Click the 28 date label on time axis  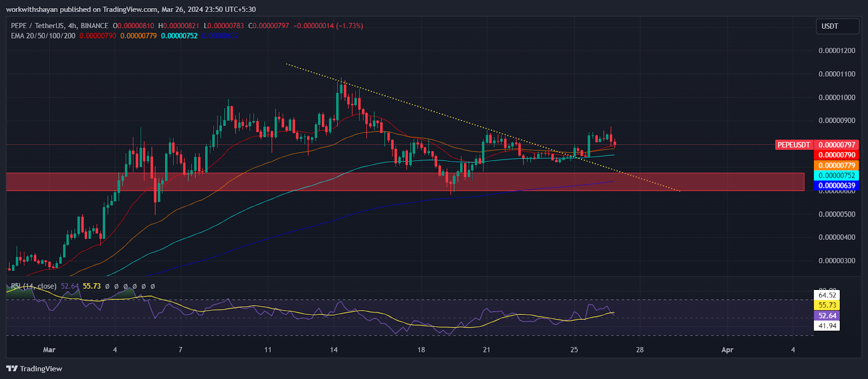pos(640,350)
